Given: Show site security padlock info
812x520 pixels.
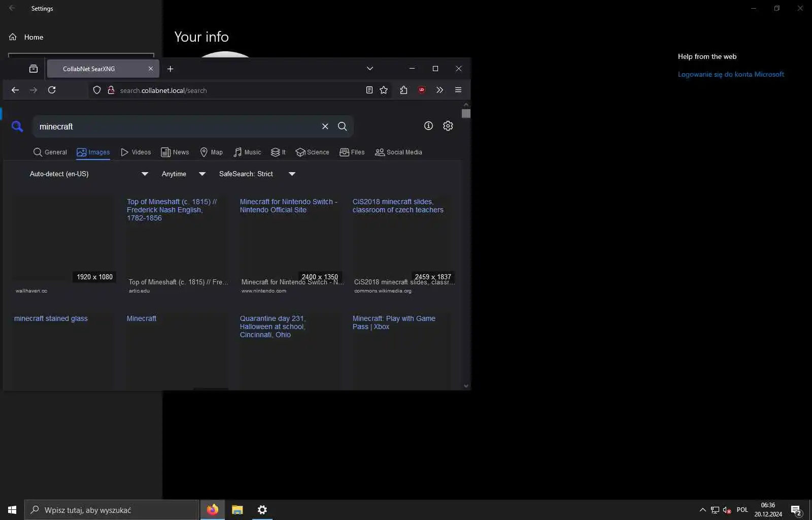Looking at the screenshot, I should (111, 90).
